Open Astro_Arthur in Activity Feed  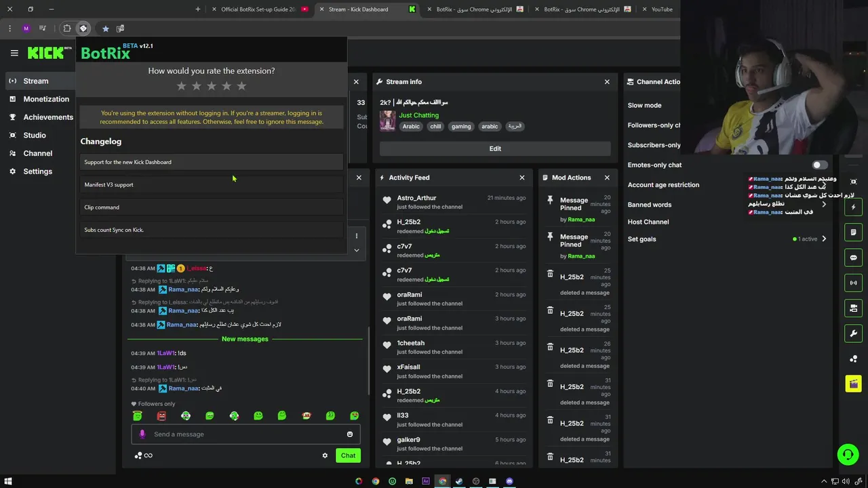point(416,198)
